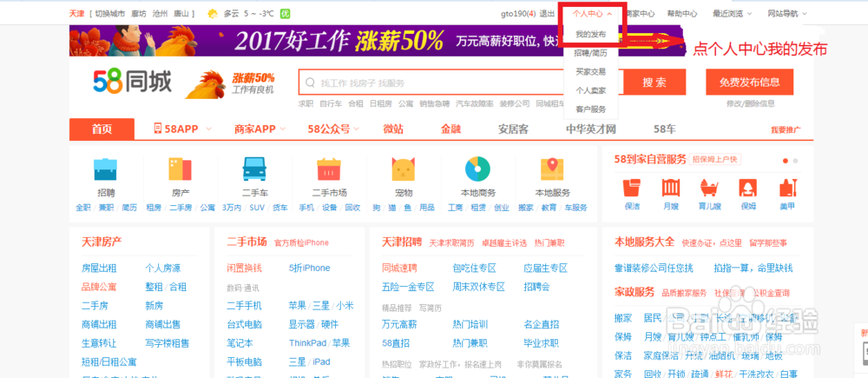
Task: Select 个人卖家 in personal center menu
Action: 590,90
